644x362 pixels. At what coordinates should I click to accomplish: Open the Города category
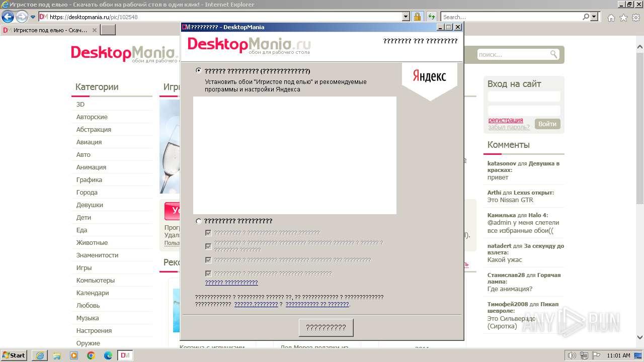coord(87,193)
